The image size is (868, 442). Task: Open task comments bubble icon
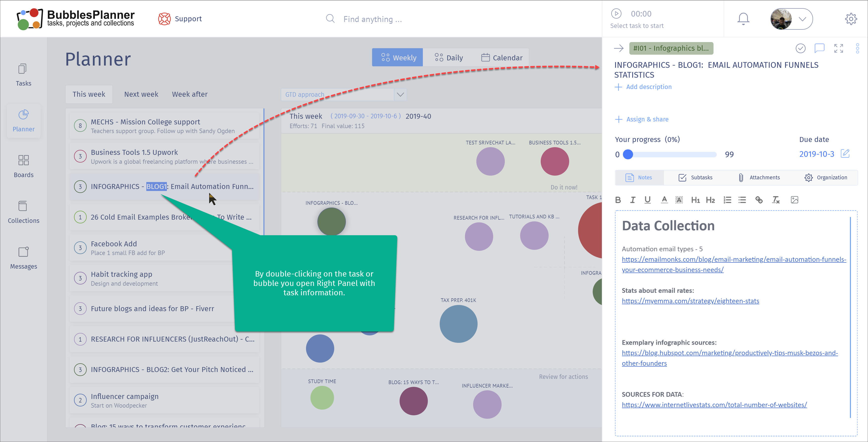coord(819,48)
